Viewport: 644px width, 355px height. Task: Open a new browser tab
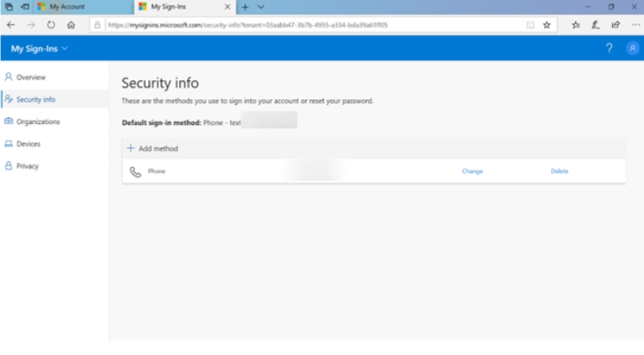245,7
